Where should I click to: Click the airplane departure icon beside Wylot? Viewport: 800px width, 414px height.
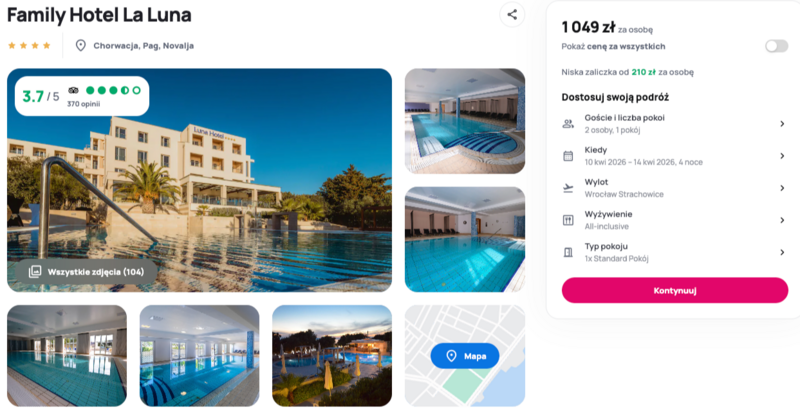point(568,188)
